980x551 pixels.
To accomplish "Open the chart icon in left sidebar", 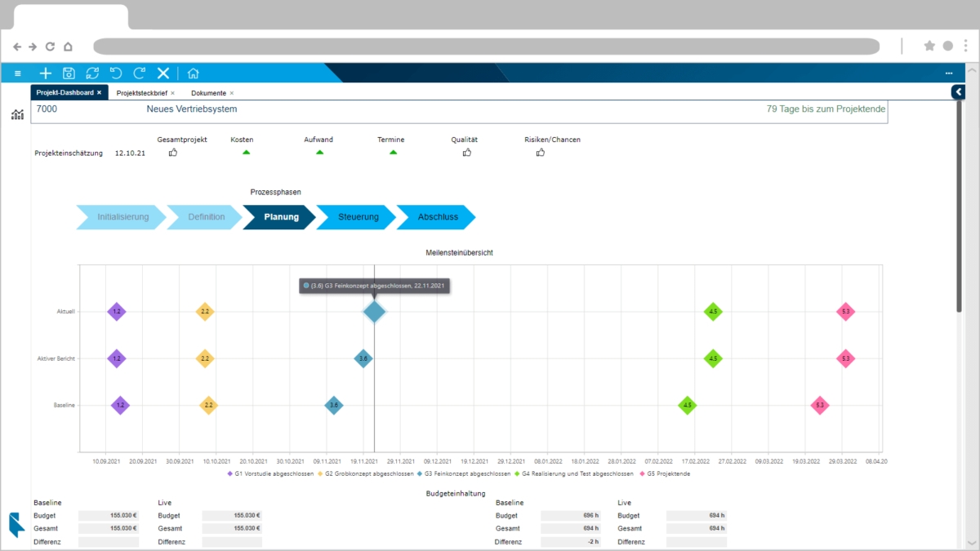I will (x=17, y=114).
